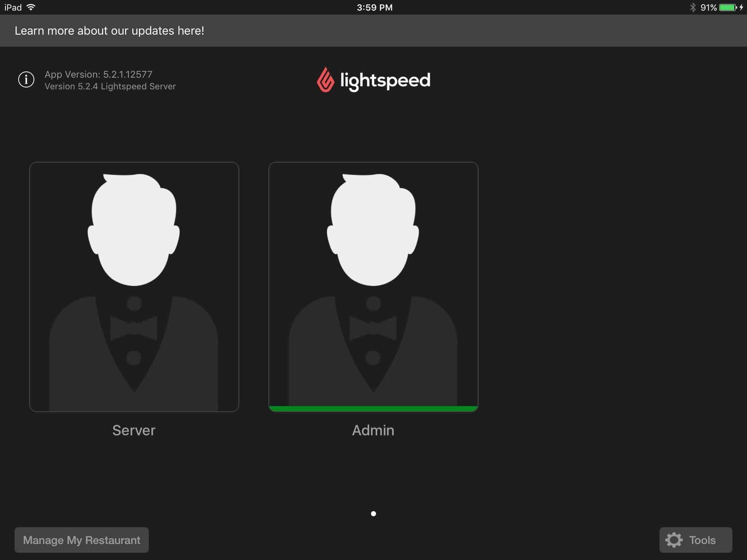Click 'Version 5.2.4 Lightspeed Server' text

point(110,86)
